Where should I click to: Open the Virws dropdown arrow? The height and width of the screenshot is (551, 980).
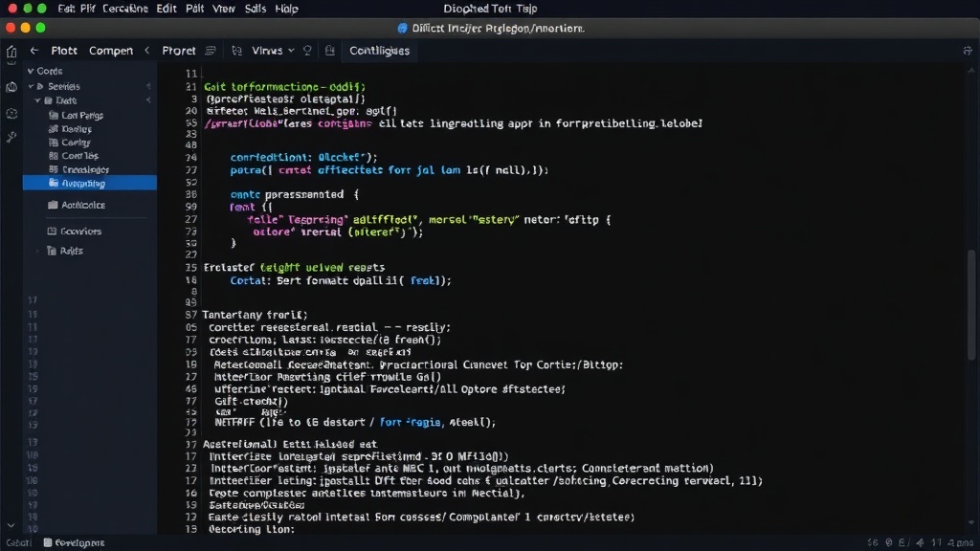(x=291, y=51)
